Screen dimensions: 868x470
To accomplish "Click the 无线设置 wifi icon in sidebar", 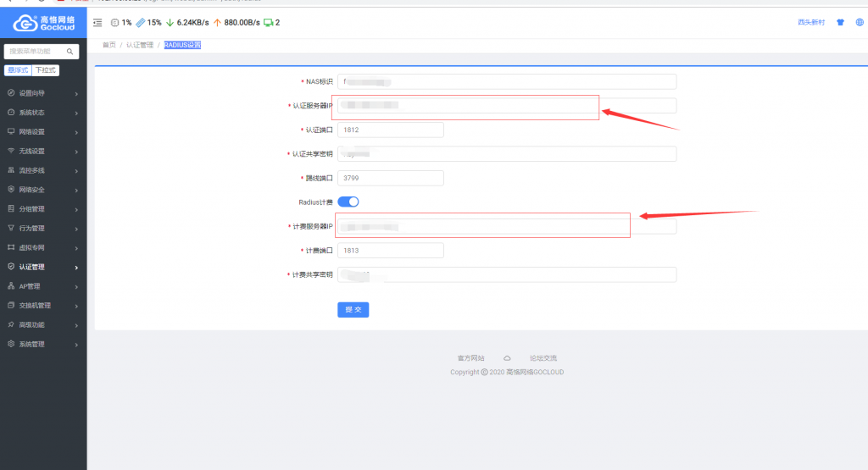I will (x=11, y=151).
